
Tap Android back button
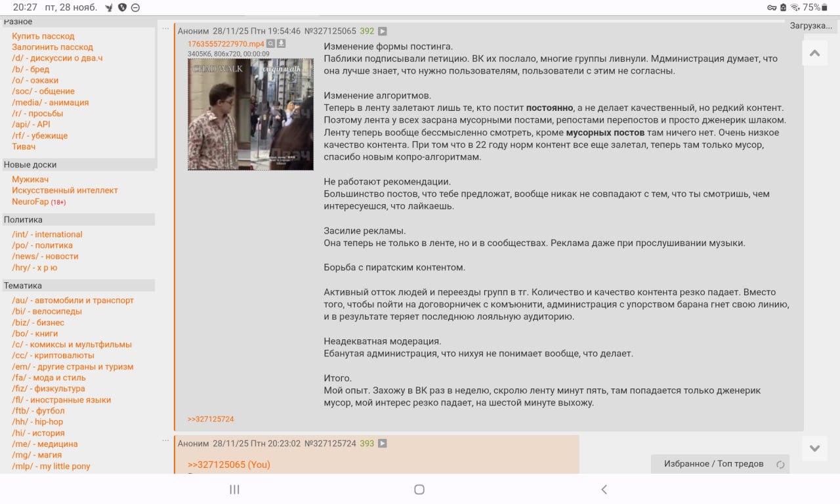click(604, 489)
